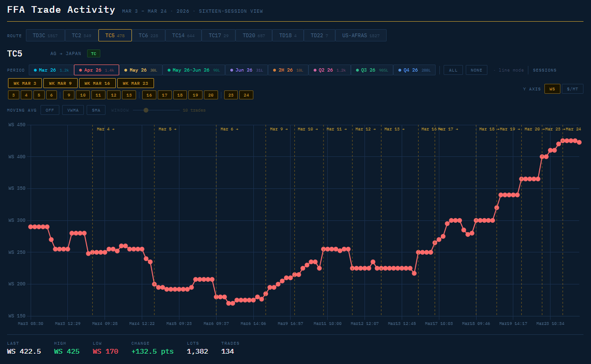The height and width of the screenshot is (364, 591).
Task: Select the VWMA moving average
Action: pyautogui.click(x=73, y=110)
